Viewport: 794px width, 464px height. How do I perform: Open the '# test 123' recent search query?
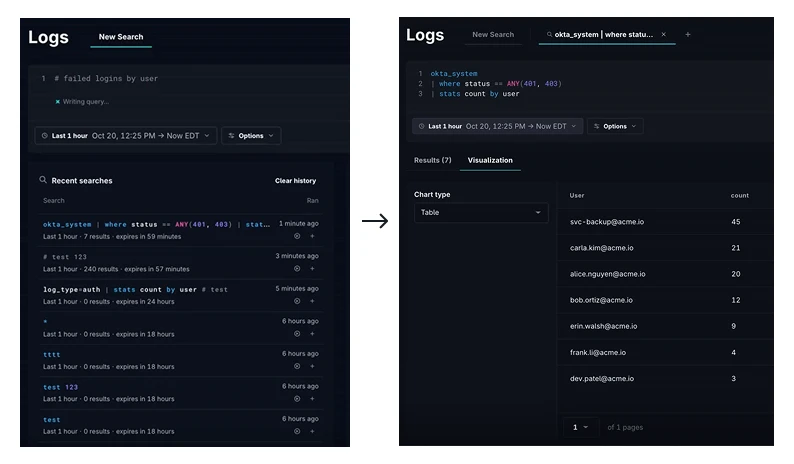coord(65,257)
